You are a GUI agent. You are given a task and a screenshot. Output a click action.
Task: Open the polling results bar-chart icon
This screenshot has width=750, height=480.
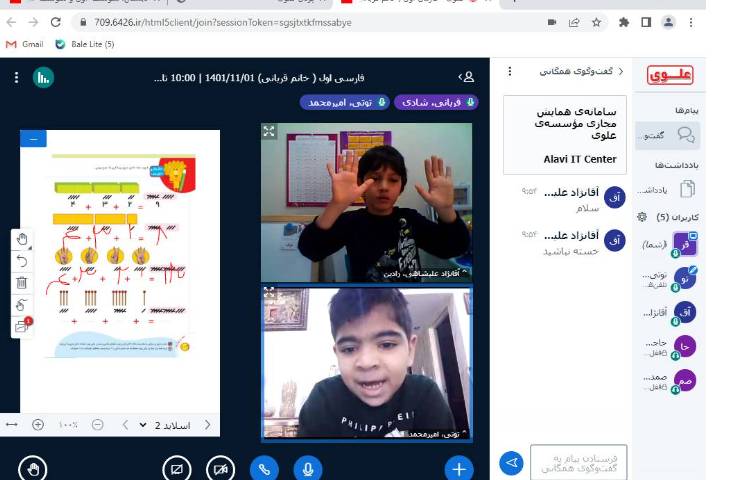[x=43, y=77]
